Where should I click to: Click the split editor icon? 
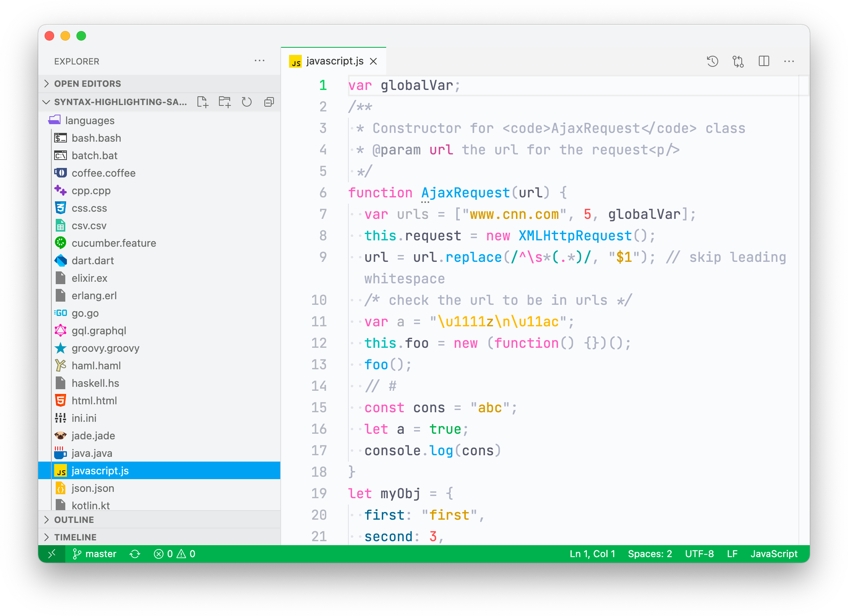[x=762, y=60]
